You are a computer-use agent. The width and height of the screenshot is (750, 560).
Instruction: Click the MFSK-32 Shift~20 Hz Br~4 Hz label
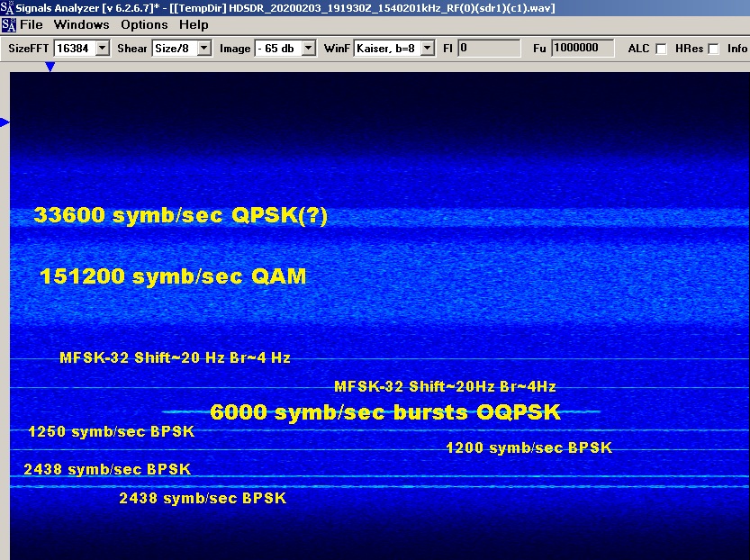175,357
